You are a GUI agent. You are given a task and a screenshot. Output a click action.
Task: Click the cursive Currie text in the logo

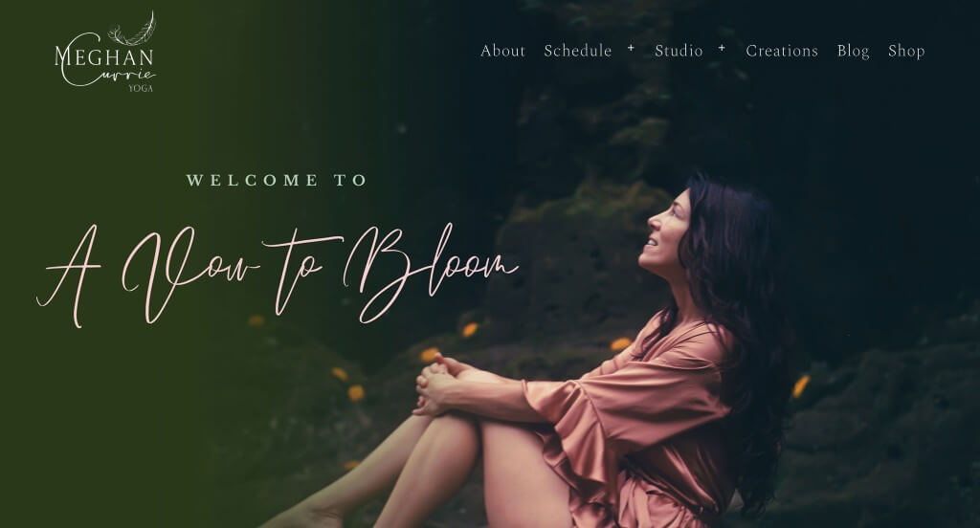[109, 75]
